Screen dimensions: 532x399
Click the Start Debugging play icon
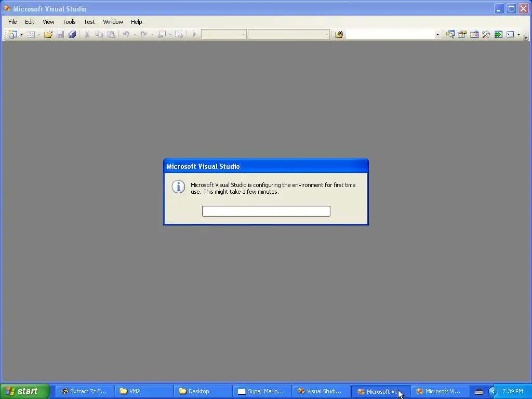(x=194, y=34)
